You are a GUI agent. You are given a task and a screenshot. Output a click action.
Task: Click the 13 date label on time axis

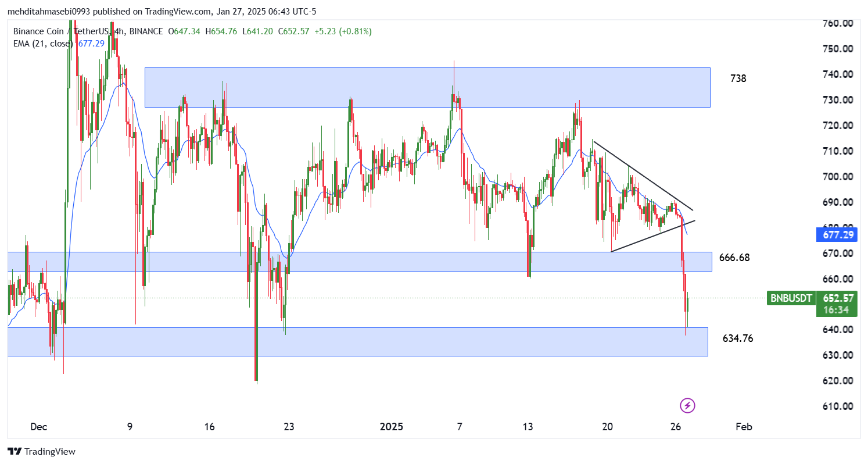point(528,427)
